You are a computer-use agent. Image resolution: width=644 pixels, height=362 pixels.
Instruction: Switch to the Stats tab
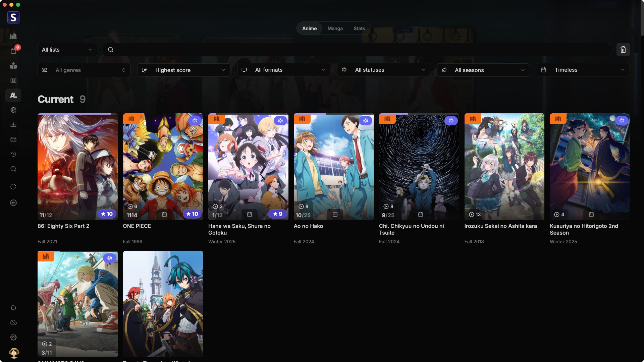coord(359,28)
